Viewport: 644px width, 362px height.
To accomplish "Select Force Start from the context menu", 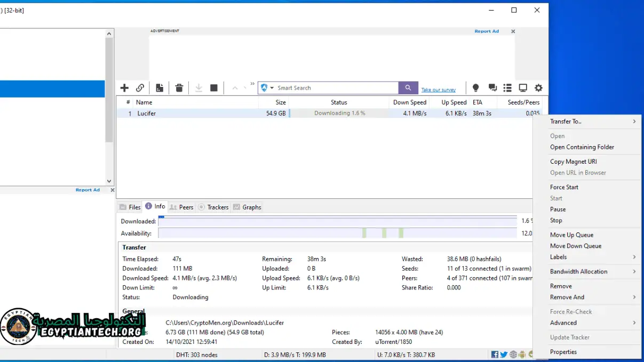I will coord(564,187).
